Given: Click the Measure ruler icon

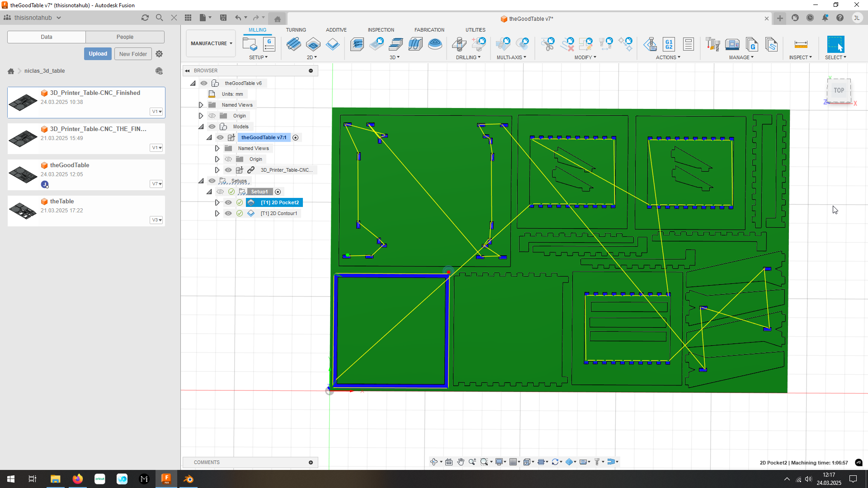Looking at the screenshot, I should [x=801, y=44].
